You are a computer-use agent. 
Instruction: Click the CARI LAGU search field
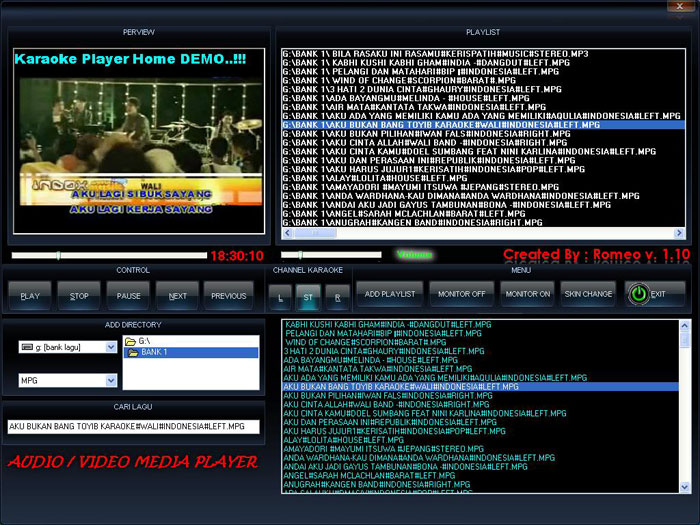(133, 426)
